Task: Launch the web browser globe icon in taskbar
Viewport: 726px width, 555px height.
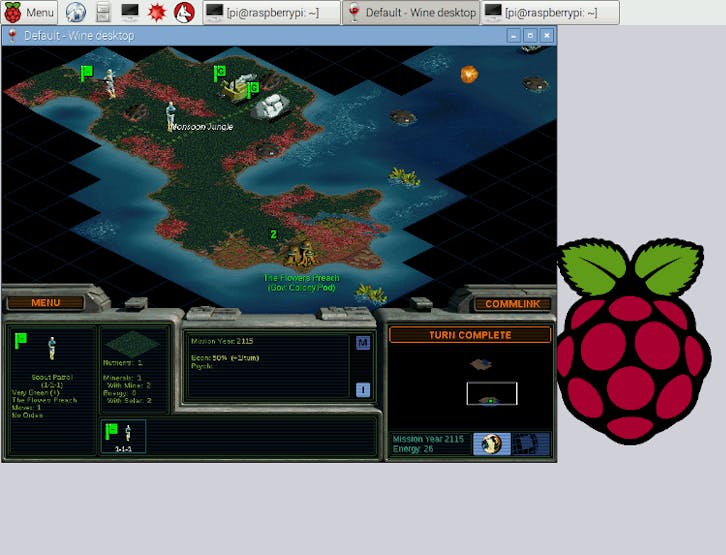Action: (75, 12)
